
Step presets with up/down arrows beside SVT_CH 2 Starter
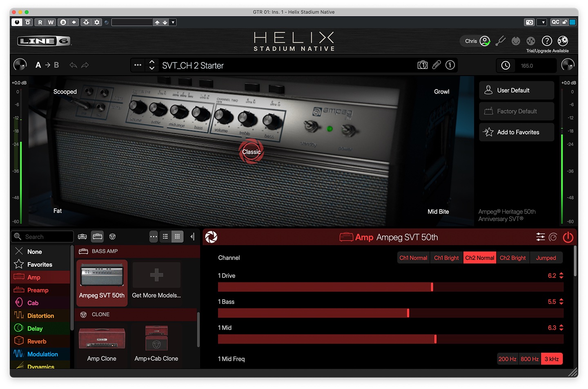tap(152, 65)
